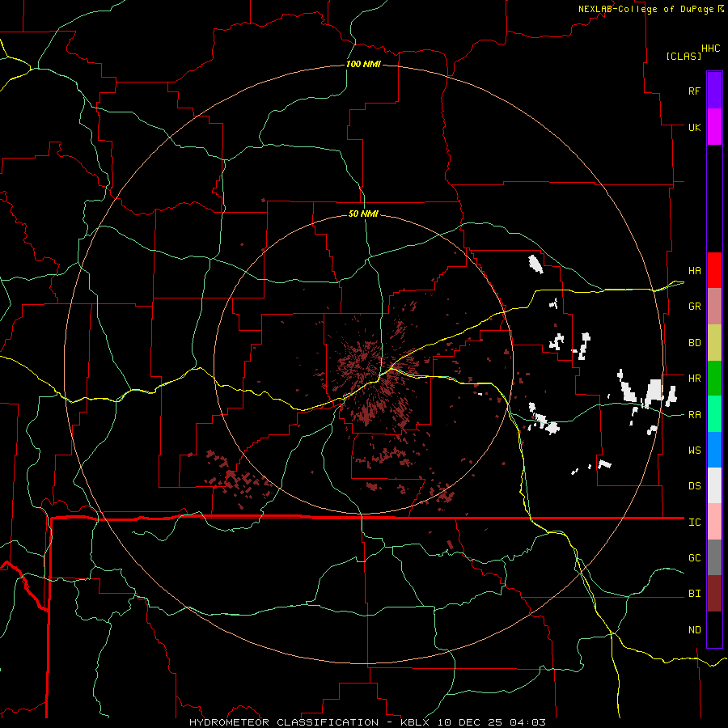This screenshot has height=728, width=728.
Task: Click the DS legend label
Action: tap(694, 486)
